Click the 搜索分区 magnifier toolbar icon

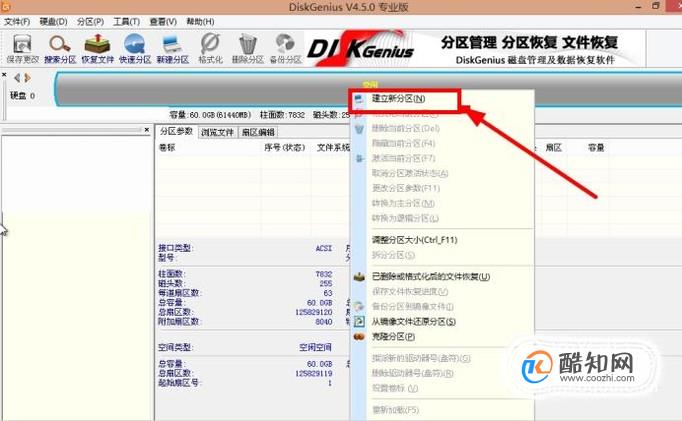pyautogui.click(x=60, y=48)
